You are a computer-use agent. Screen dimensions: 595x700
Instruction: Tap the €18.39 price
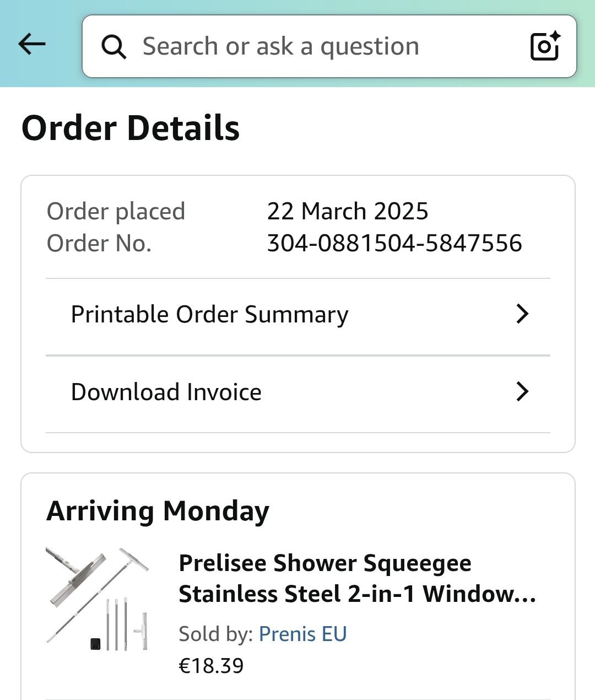click(211, 666)
